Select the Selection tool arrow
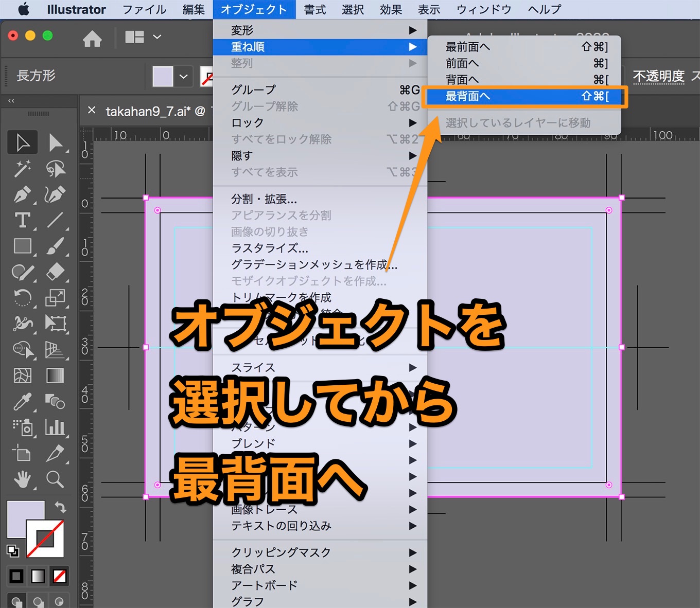 click(23, 142)
